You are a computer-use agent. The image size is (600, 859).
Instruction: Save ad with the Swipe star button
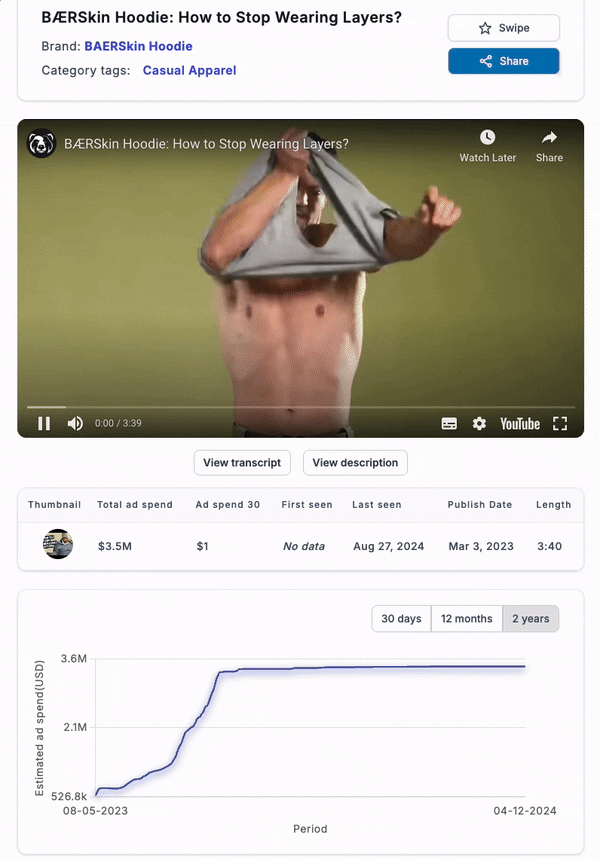(504, 28)
